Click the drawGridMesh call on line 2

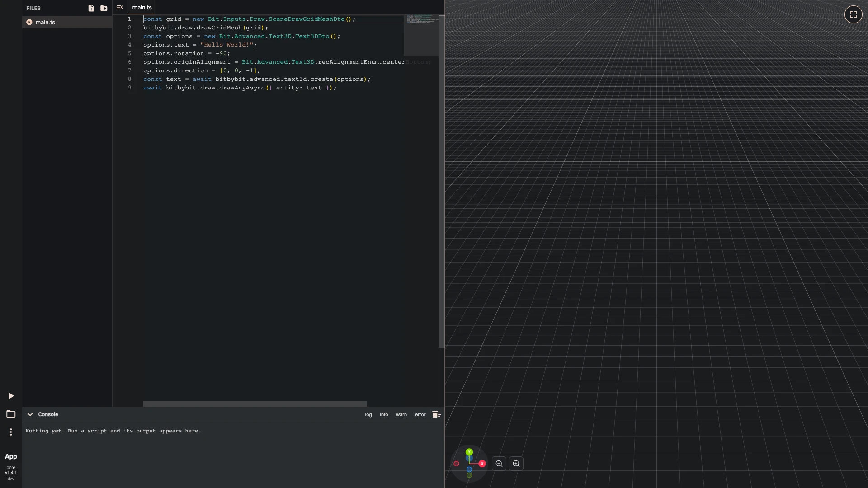tap(219, 28)
